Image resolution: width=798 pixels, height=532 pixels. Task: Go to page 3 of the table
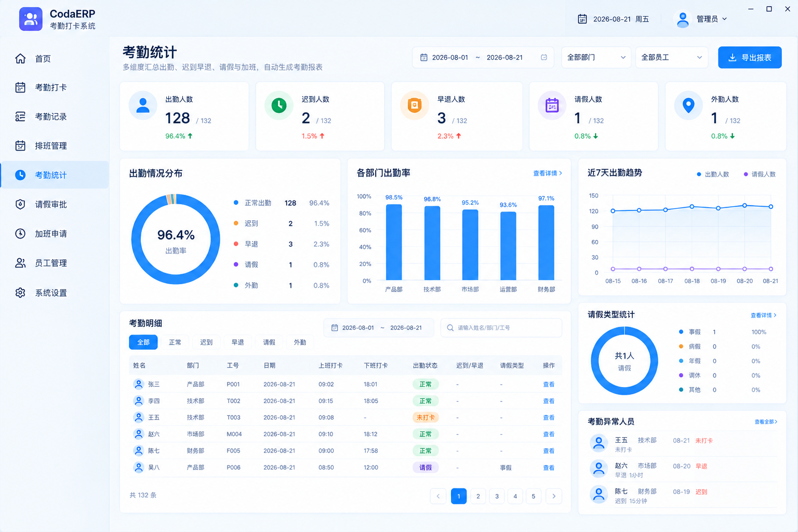pos(497,496)
